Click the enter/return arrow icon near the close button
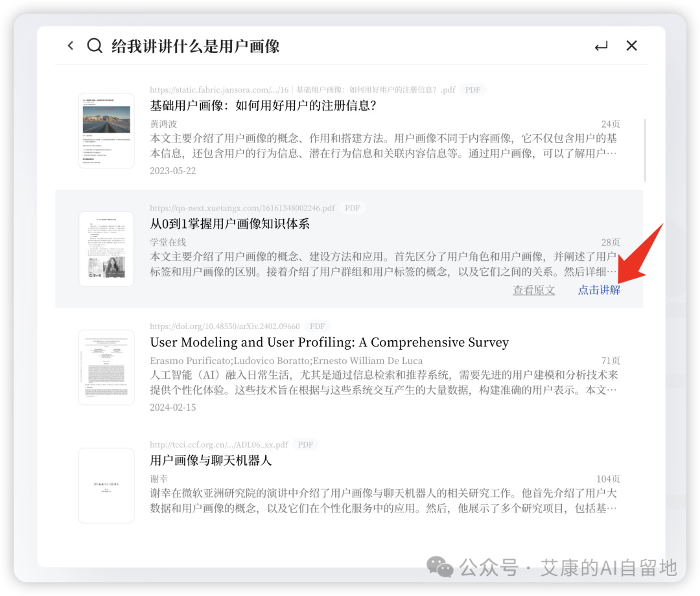Image resolution: width=700 pixels, height=596 pixels. pos(601,45)
